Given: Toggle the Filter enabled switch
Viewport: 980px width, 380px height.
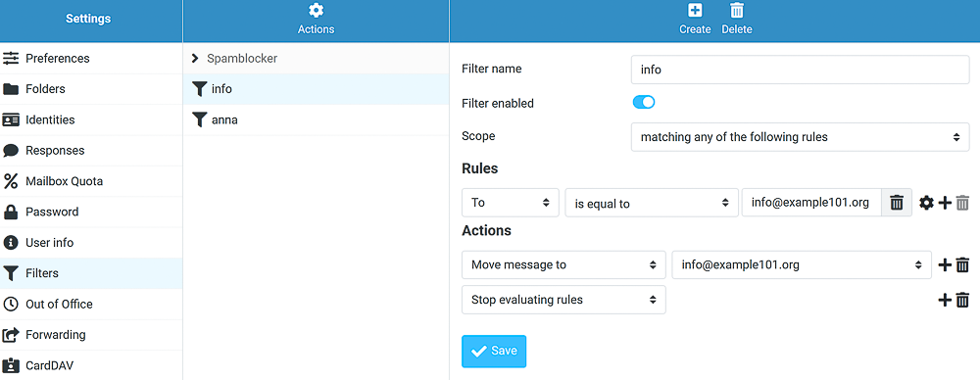Looking at the screenshot, I should pyautogui.click(x=644, y=102).
